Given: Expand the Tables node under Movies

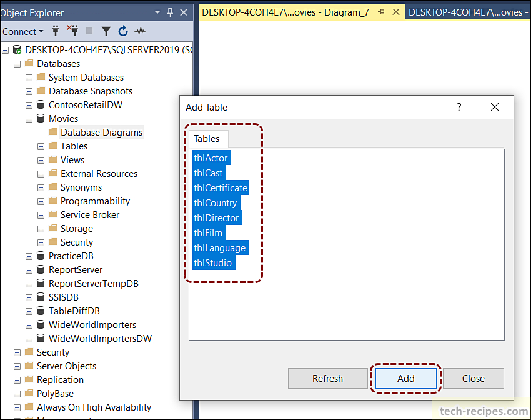Looking at the screenshot, I should pos(41,146).
